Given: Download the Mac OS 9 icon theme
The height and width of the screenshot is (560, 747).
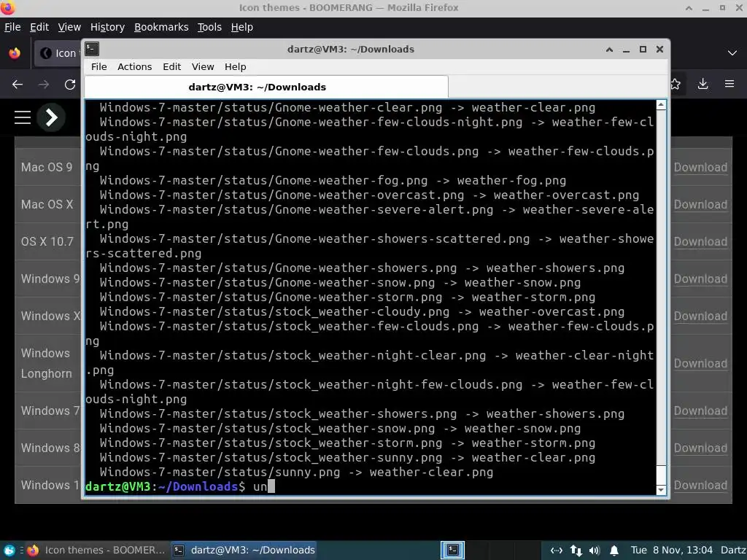Looking at the screenshot, I should (700, 167).
